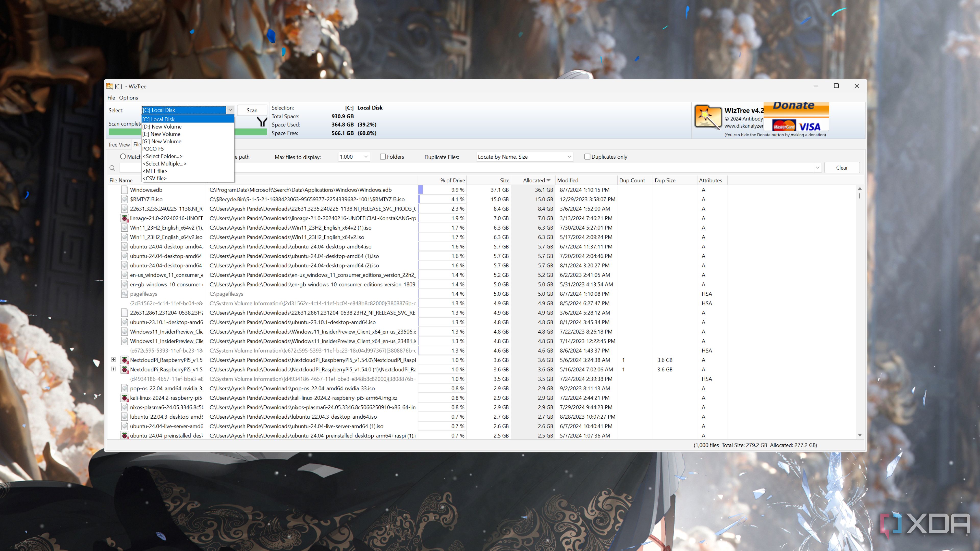Select the Match radio button

point(123,157)
